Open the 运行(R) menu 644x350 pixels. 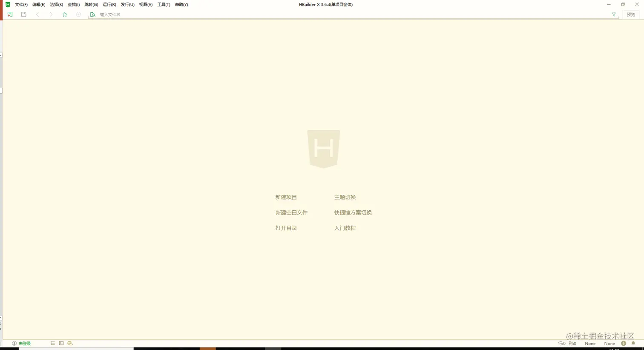(x=109, y=5)
